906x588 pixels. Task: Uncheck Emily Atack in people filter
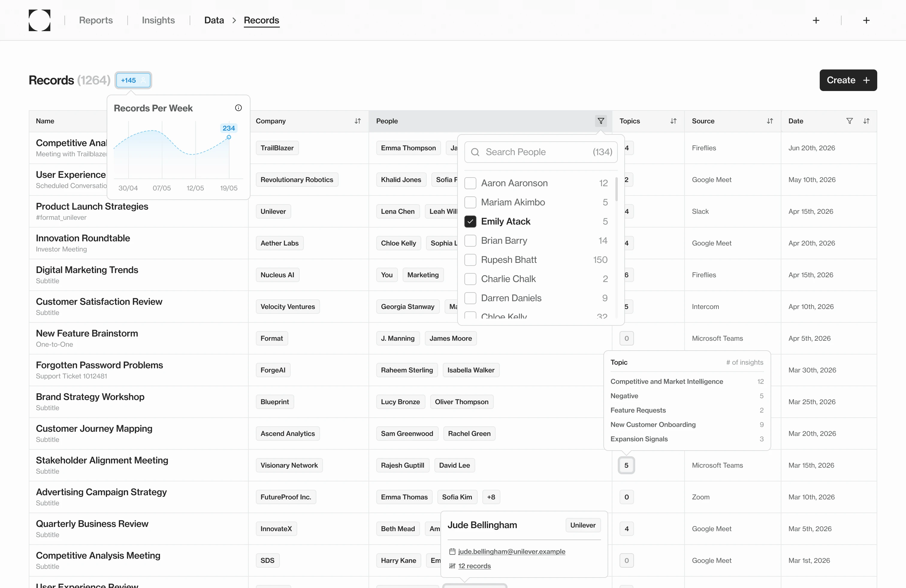470,221
